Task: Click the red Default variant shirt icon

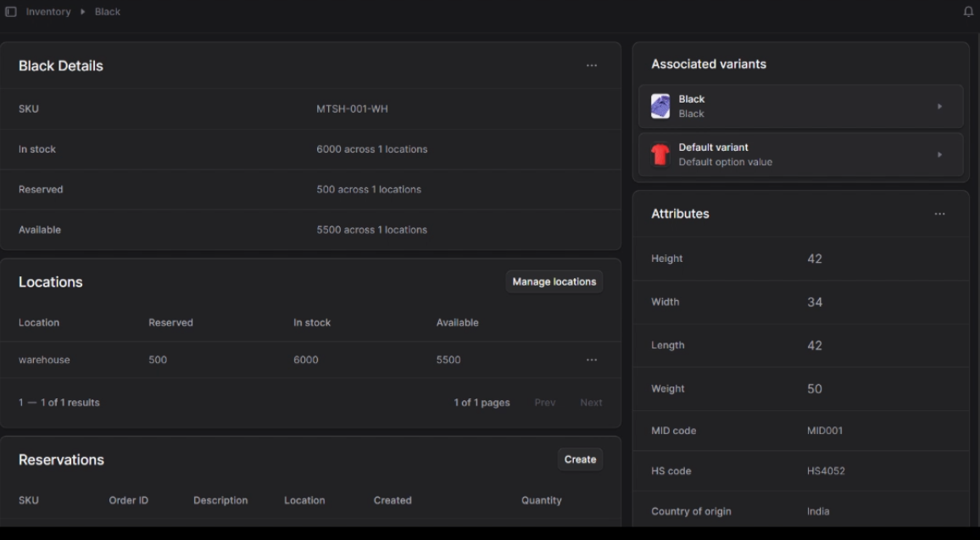Action: coord(661,153)
